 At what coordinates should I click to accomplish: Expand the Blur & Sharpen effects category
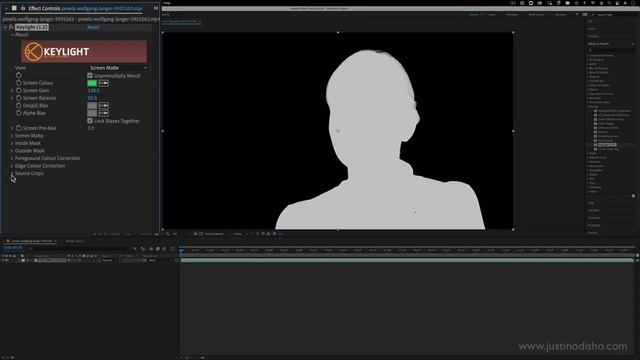tap(588, 68)
